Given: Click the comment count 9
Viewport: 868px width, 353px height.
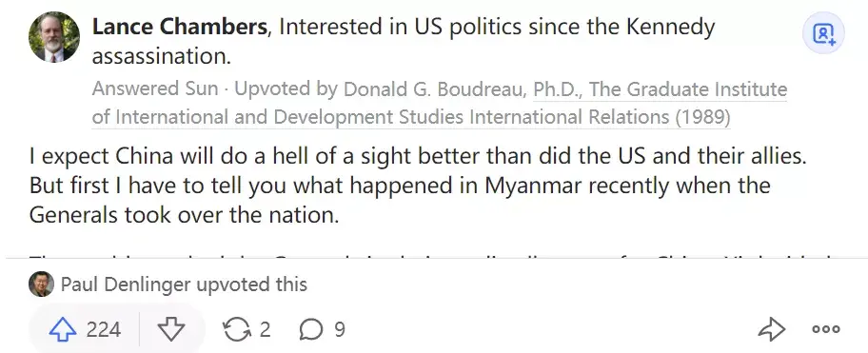Looking at the screenshot, I should tap(340, 330).
